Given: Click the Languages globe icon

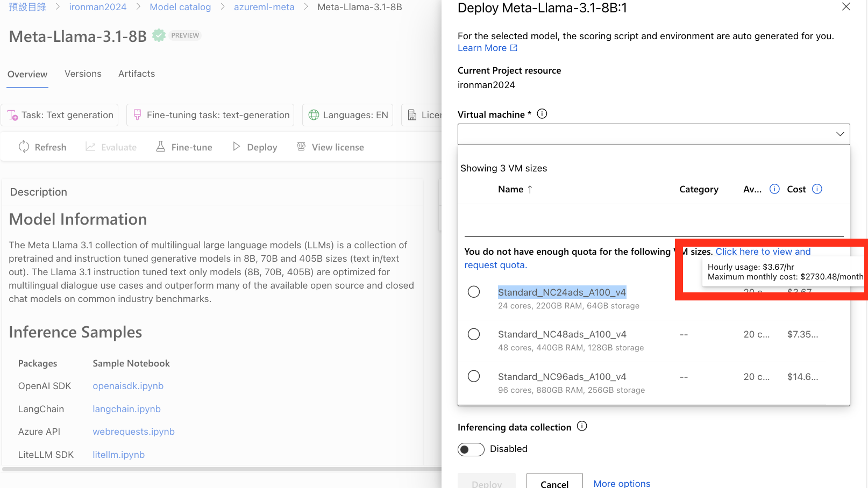Looking at the screenshot, I should pos(314,115).
